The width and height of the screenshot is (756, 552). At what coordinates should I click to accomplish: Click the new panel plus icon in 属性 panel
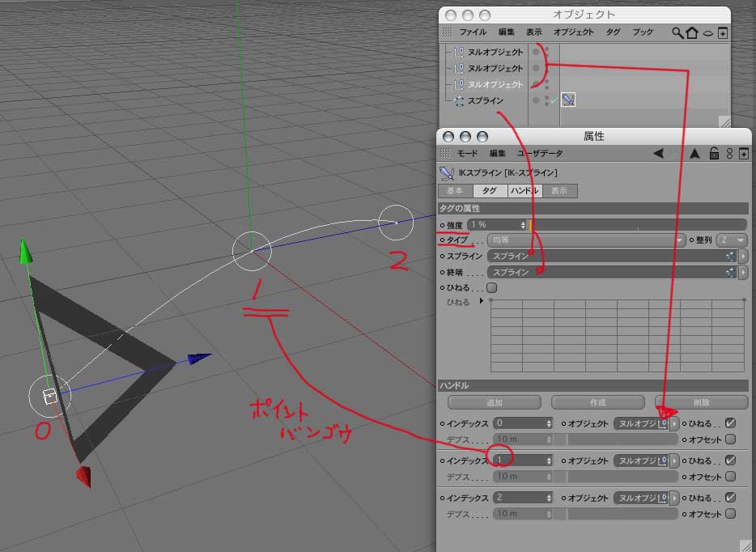744,154
